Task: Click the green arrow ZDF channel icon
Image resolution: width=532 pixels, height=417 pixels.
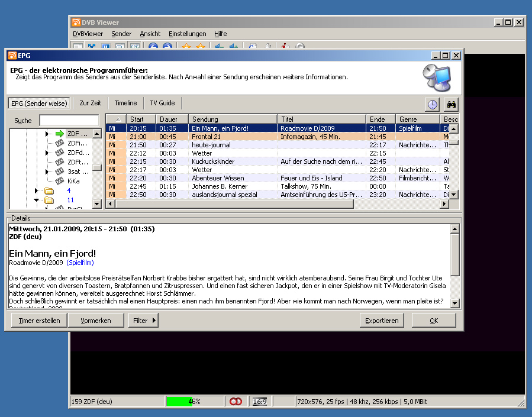Action: 59,134
